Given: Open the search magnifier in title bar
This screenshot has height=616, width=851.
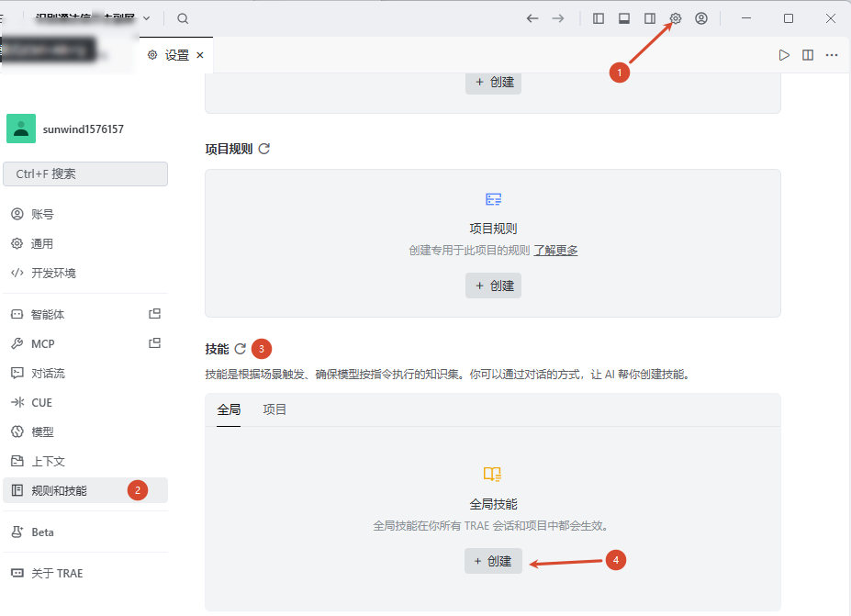Looking at the screenshot, I should 183,18.
